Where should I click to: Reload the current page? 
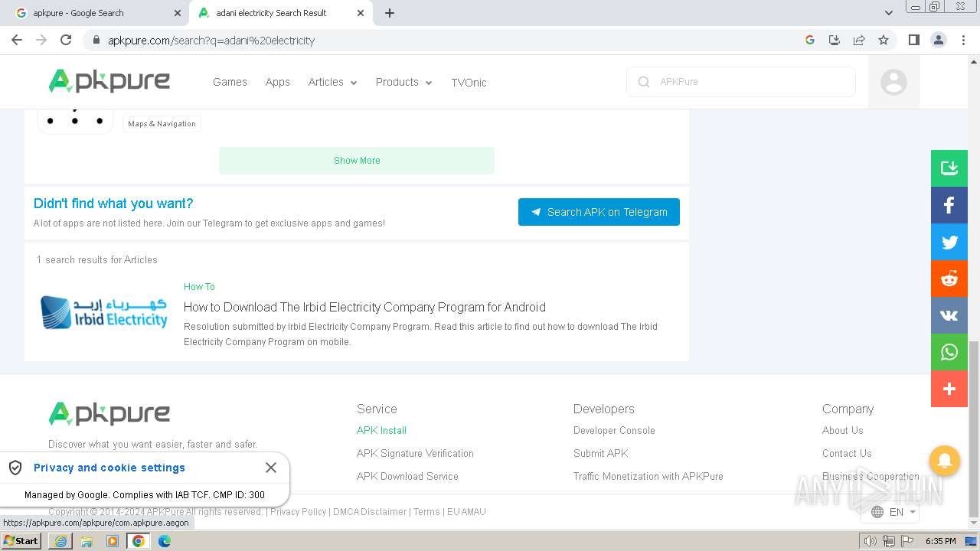(x=66, y=40)
